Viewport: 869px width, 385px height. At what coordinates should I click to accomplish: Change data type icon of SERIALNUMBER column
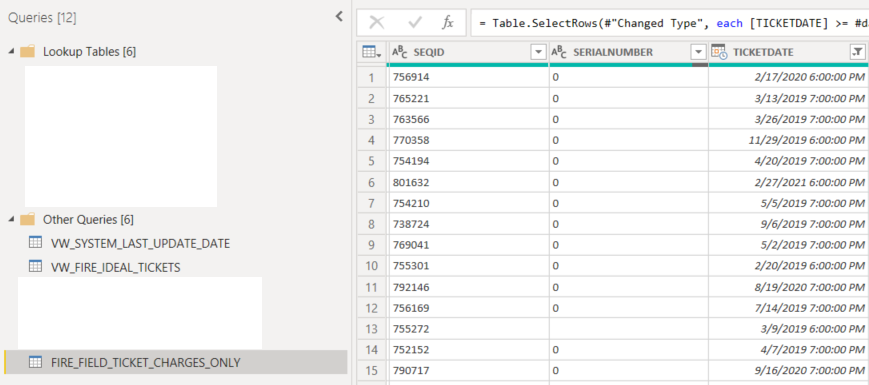click(x=559, y=52)
